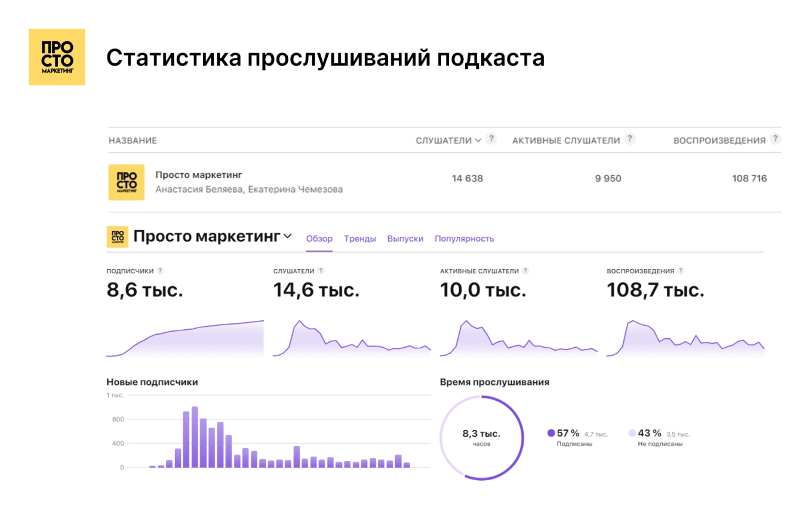Viewport: 812px width, 510px height.
Task: Click the authors text Анастасия Беляева, Екатерина Чемезова
Action: click(249, 190)
